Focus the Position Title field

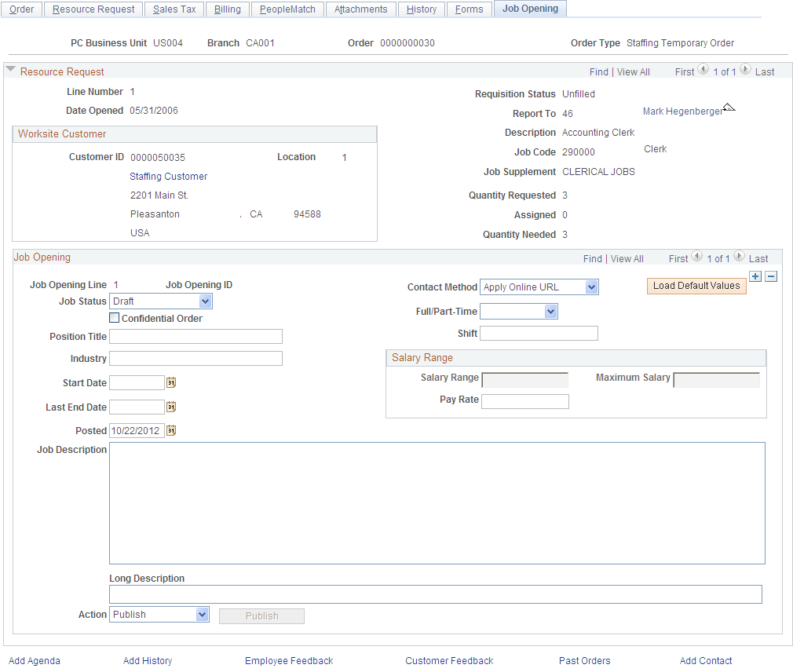[196, 337]
